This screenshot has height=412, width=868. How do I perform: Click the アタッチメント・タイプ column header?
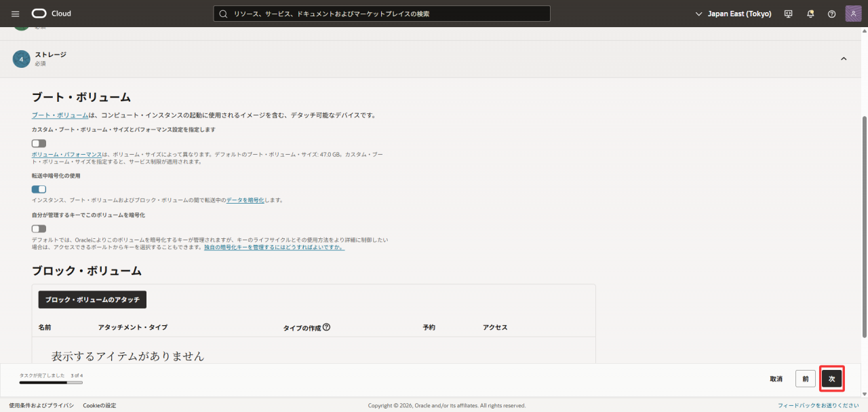coord(133,327)
